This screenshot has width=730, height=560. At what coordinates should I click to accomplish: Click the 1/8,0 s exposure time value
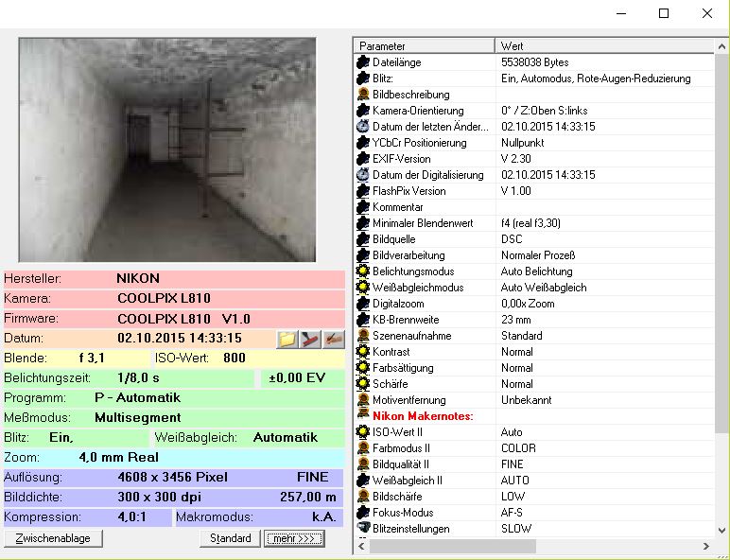138,377
